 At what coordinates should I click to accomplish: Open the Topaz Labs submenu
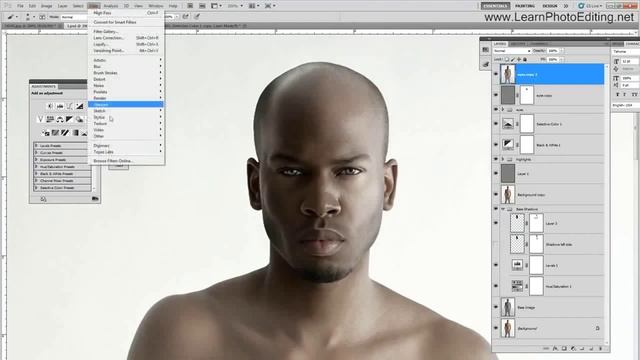(126, 152)
